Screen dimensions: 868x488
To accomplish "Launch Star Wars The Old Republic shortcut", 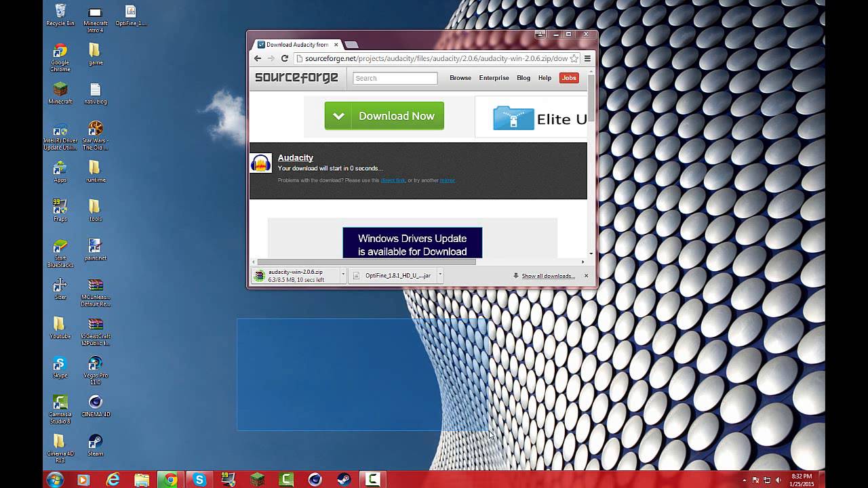I will pyautogui.click(x=96, y=136).
